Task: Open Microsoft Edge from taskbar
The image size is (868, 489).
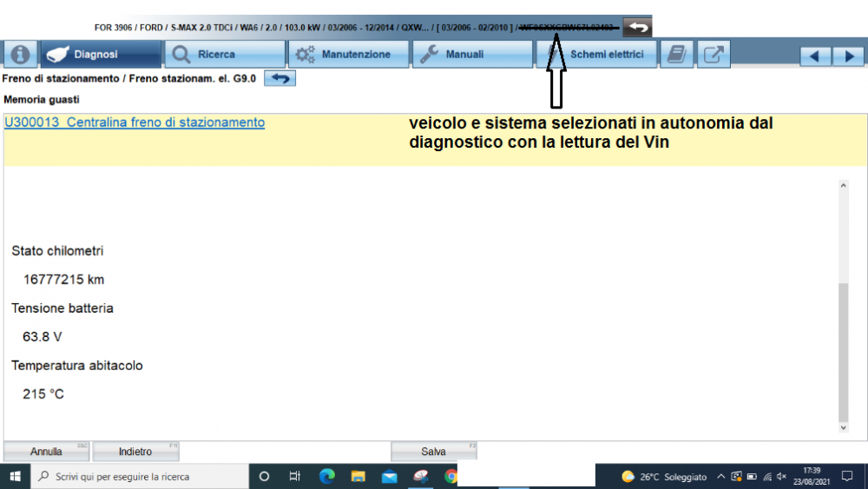Action: [x=326, y=476]
